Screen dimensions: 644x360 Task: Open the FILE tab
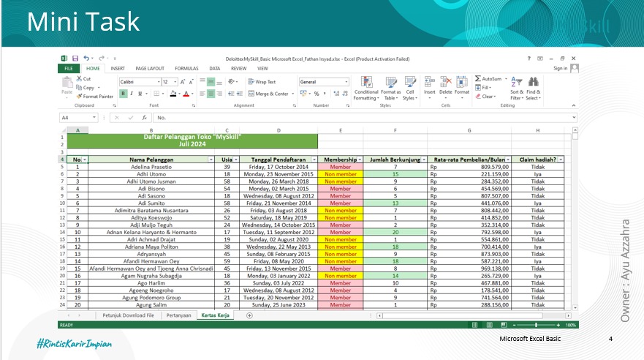click(x=69, y=69)
